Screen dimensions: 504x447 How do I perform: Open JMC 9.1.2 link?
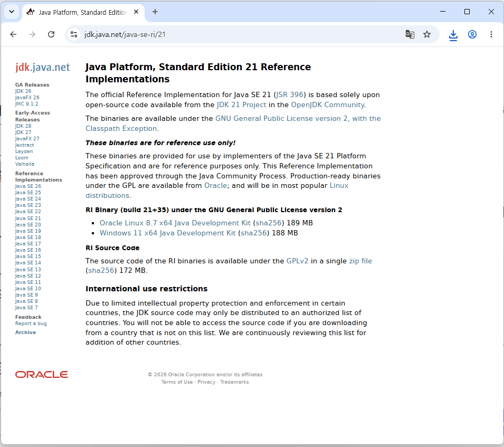(27, 104)
